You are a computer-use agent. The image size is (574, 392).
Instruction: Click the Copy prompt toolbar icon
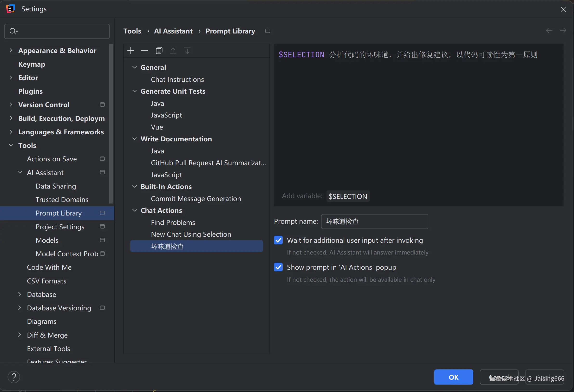[159, 51]
